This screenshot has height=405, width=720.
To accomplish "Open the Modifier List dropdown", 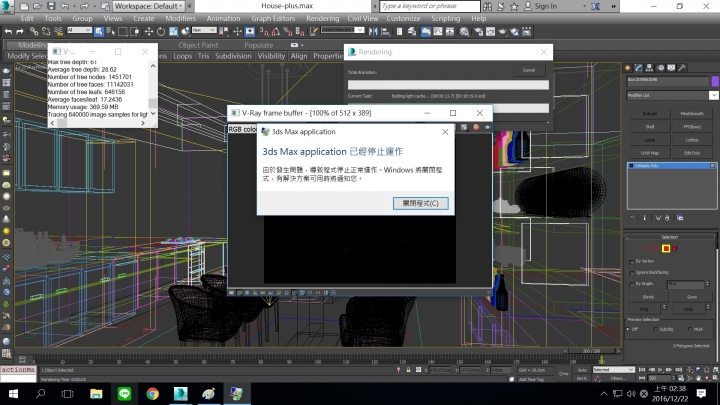I will (x=672, y=95).
